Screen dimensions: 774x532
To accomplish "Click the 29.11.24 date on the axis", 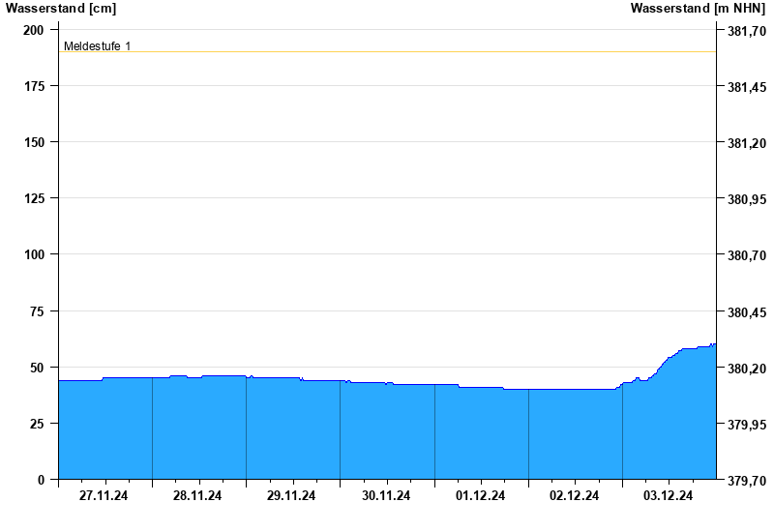I will pyautogui.click(x=291, y=496).
